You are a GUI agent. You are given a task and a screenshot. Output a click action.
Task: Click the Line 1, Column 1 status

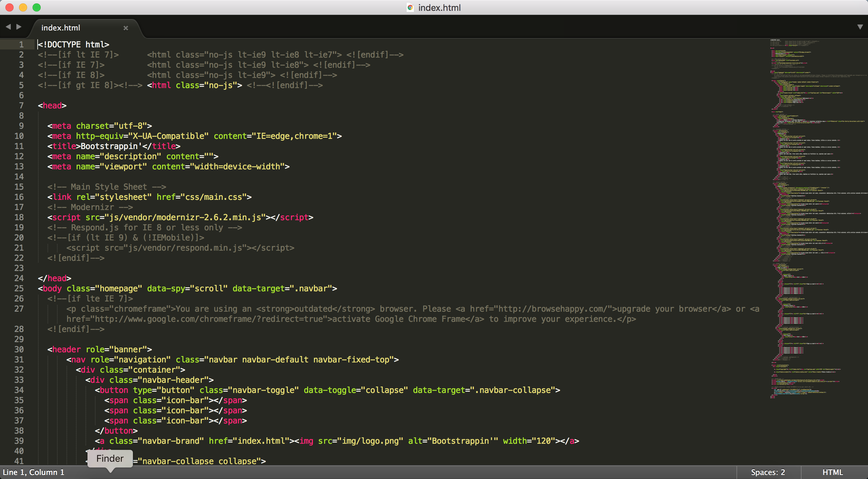[34, 472]
